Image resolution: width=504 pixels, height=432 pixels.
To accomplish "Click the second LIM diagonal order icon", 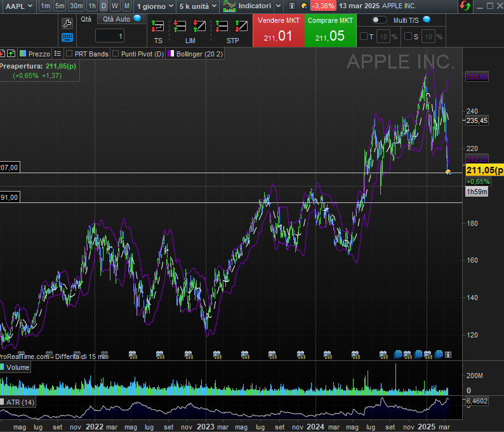I will coord(199,26).
